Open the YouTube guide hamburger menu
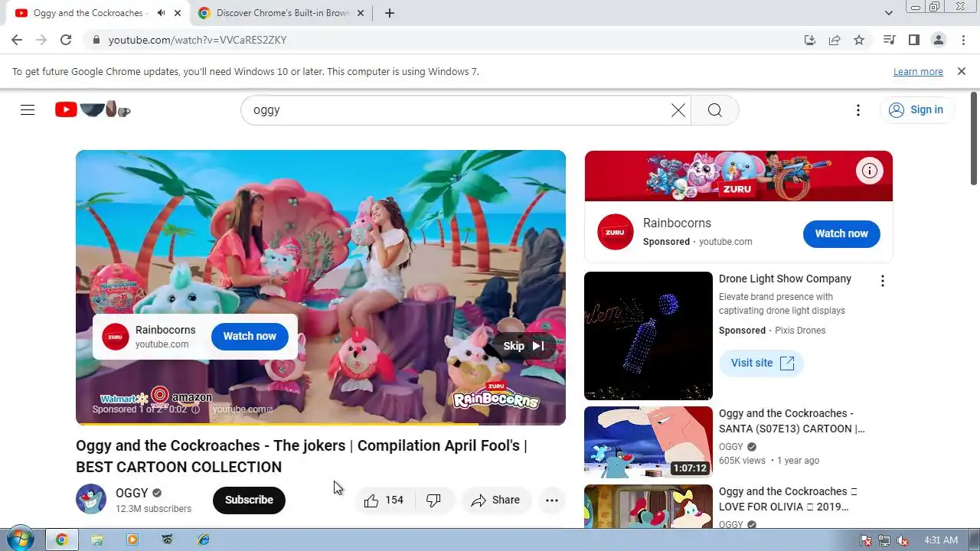This screenshot has height=551, width=980. [28, 109]
